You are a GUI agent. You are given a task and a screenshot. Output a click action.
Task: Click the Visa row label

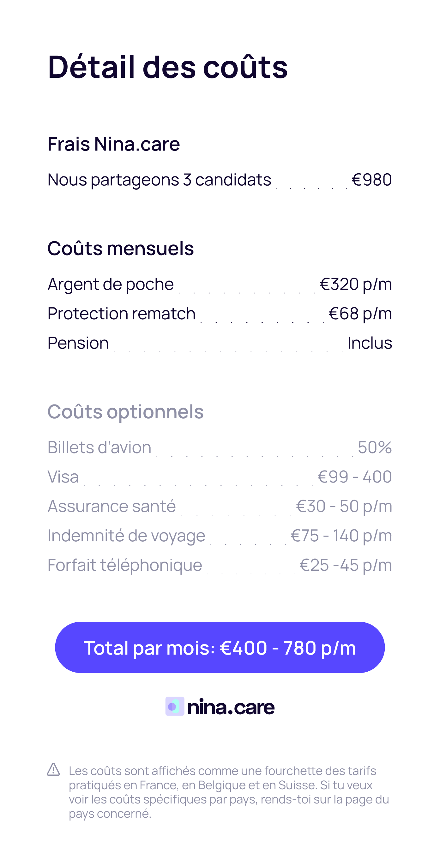pyautogui.click(x=63, y=477)
